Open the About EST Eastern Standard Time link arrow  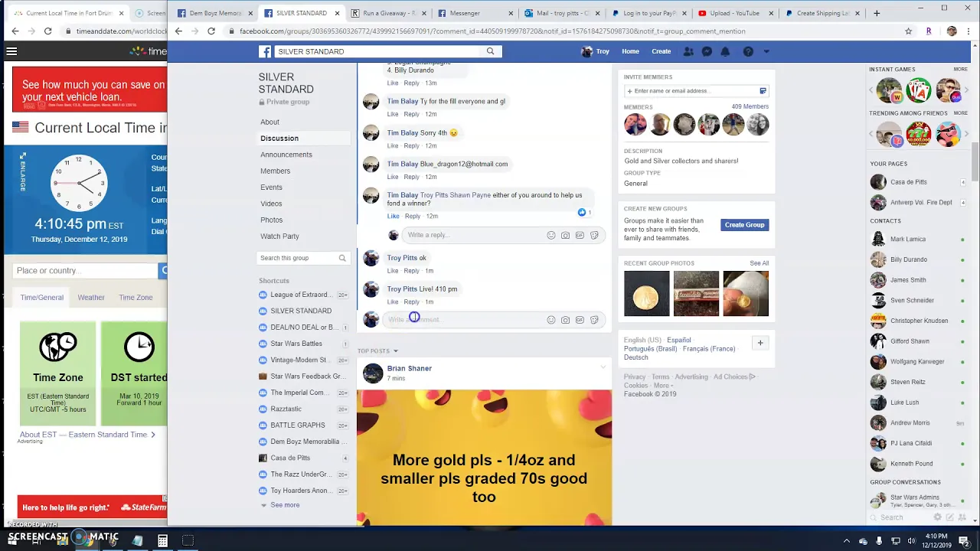pos(152,435)
